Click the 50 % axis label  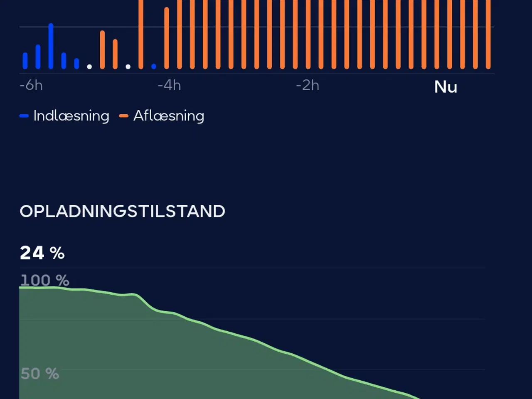[x=39, y=374]
